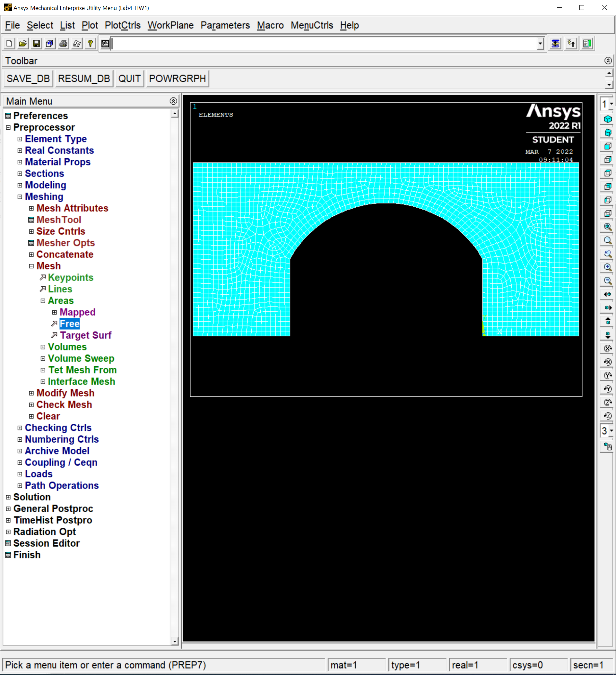Image resolution: width=616 pixels, height=675 pixels.
Task: Switch to isometric view with the solid cube icon
Action: [608, 119]
